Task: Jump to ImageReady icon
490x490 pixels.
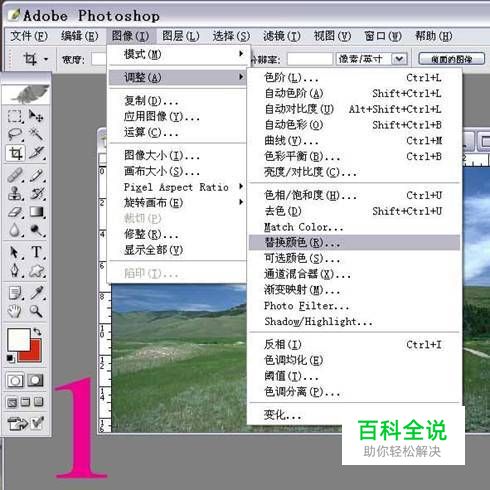Action: coord(18,423)
